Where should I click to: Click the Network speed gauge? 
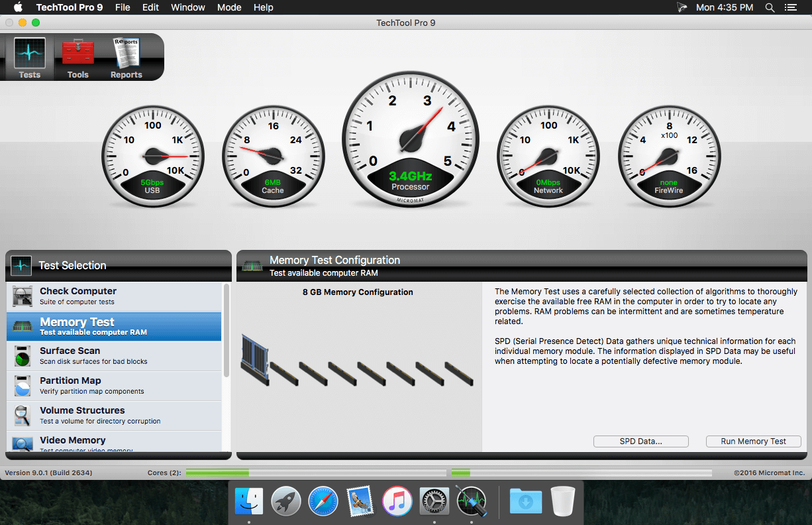pos(548,157)
